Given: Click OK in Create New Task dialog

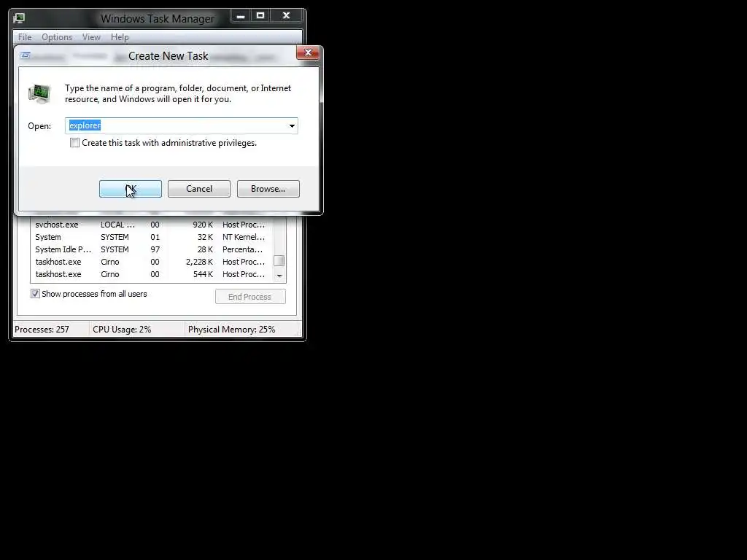Looking at the screenshot, I should point(130,189).
